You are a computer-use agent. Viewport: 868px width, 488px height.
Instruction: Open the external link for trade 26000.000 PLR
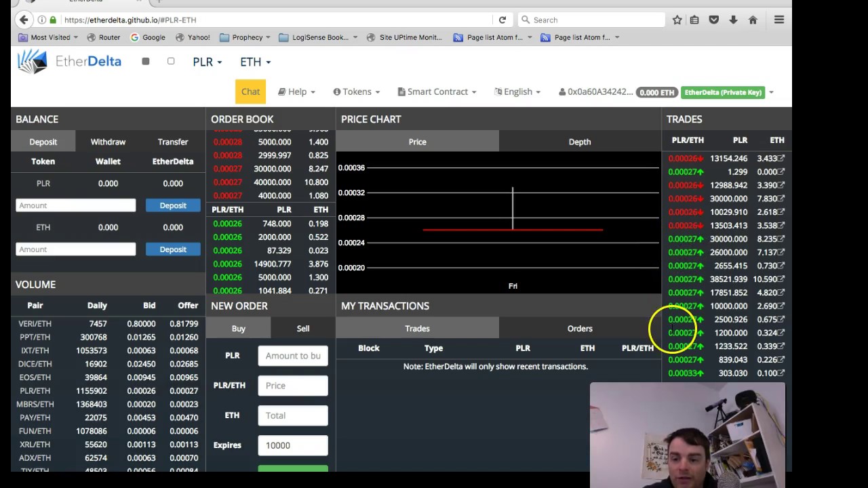coord(781,252)
